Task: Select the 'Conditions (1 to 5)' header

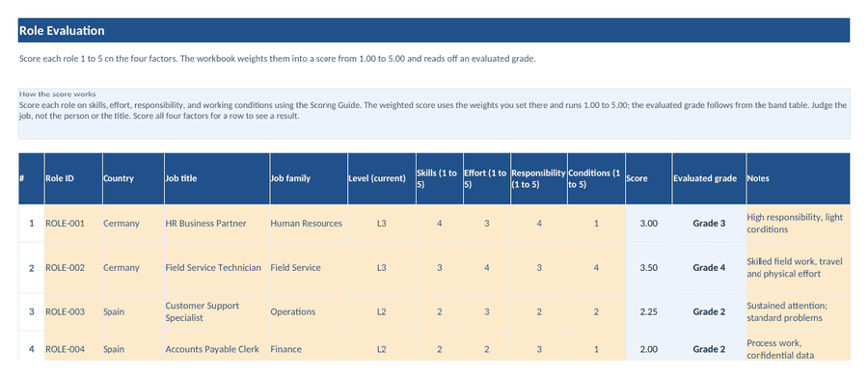Action: (596, 179)
